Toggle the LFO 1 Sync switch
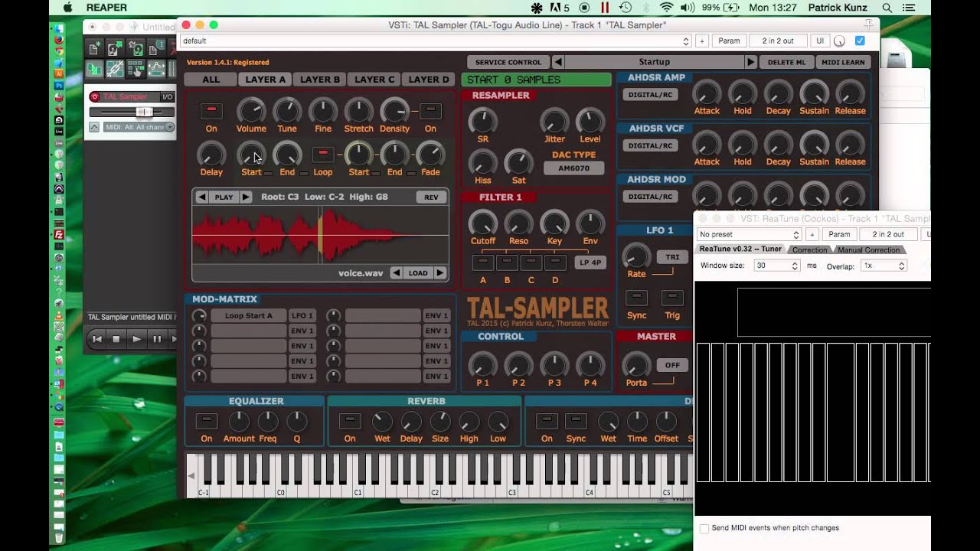The image size is (980, 551). 636,298
